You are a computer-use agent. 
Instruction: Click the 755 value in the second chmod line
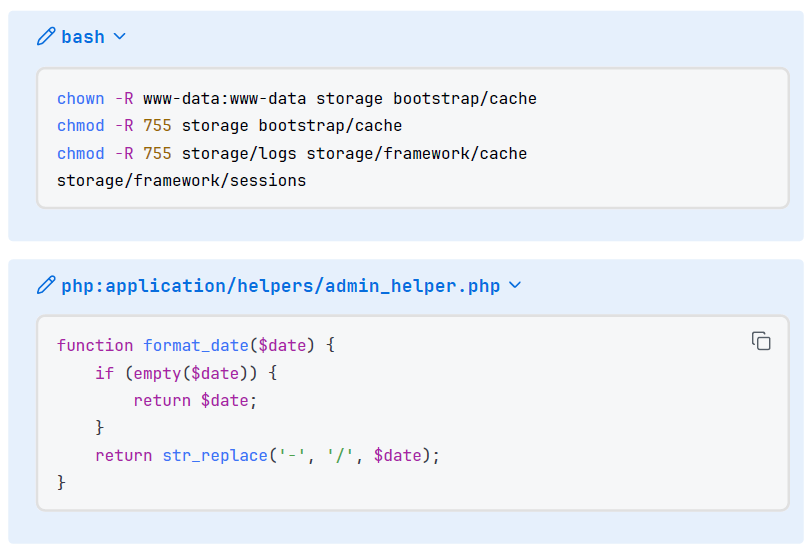pyautogui.click(x=157, y=154)
